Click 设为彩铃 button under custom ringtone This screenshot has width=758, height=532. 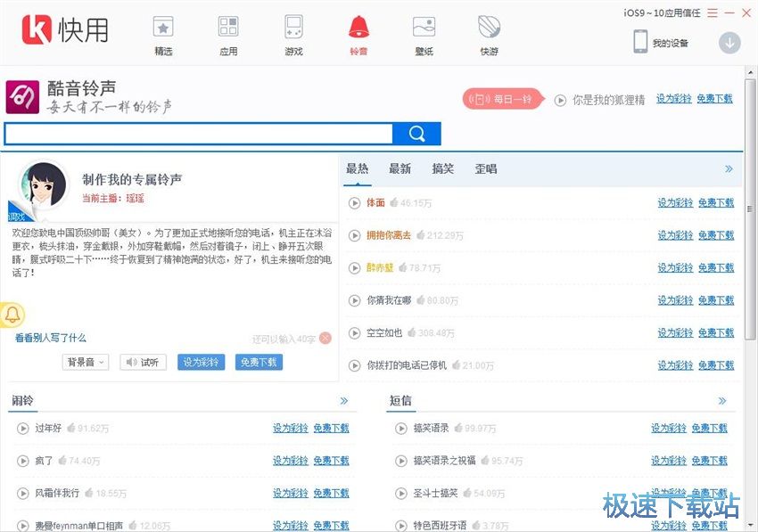click(x=202, y=362)
